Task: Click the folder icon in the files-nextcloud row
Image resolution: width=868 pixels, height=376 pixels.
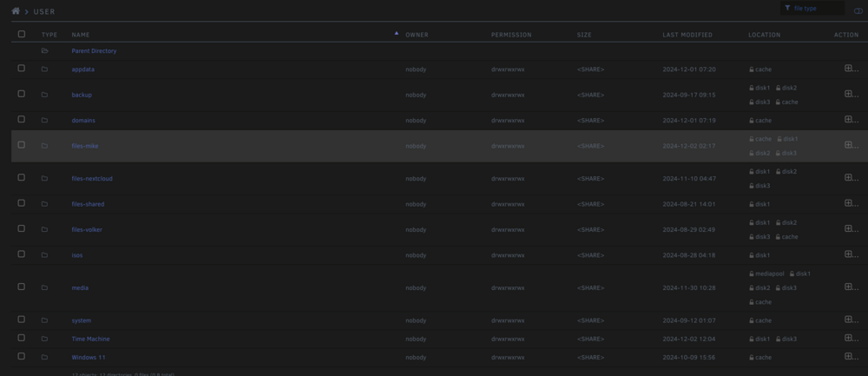Action: [x=44, y=178]
